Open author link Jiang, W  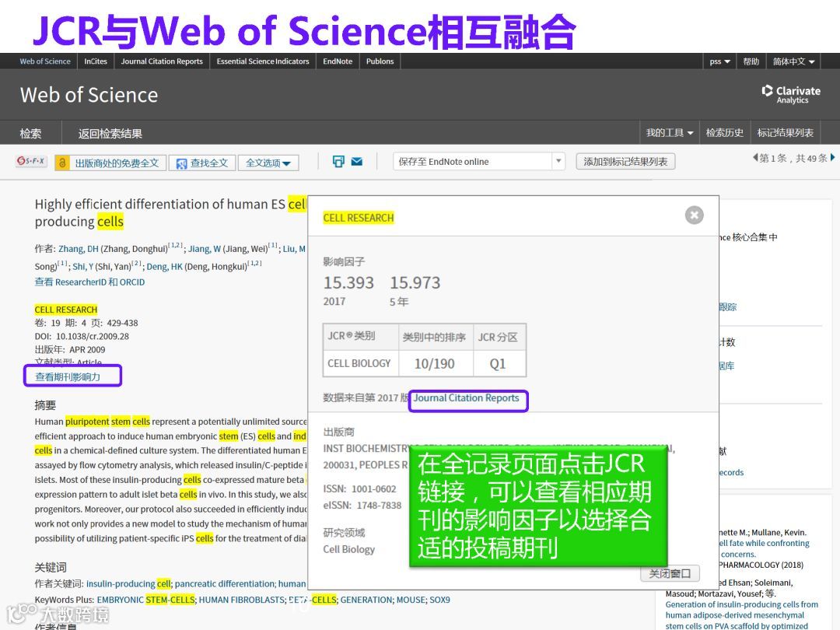[x=204, y=249]
